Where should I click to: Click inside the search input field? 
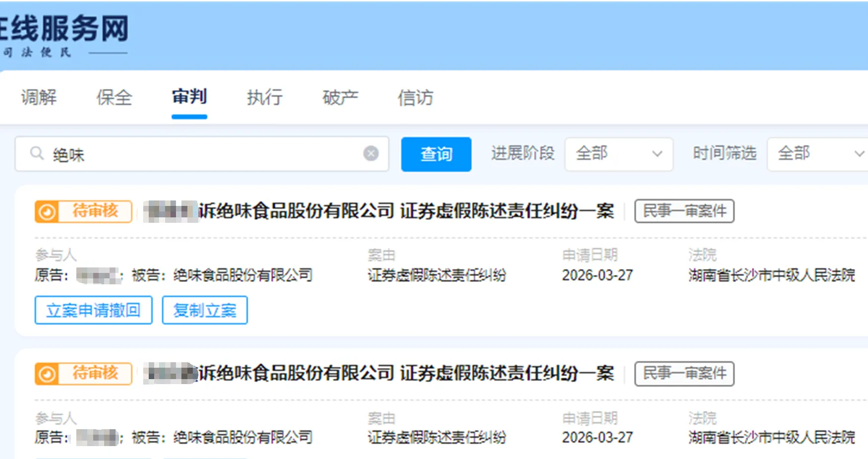(198, 154)
